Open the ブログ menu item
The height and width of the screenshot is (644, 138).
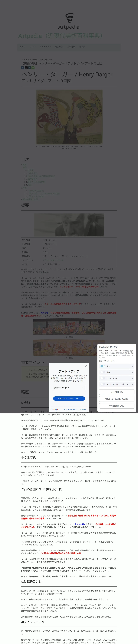coord(33,46)
